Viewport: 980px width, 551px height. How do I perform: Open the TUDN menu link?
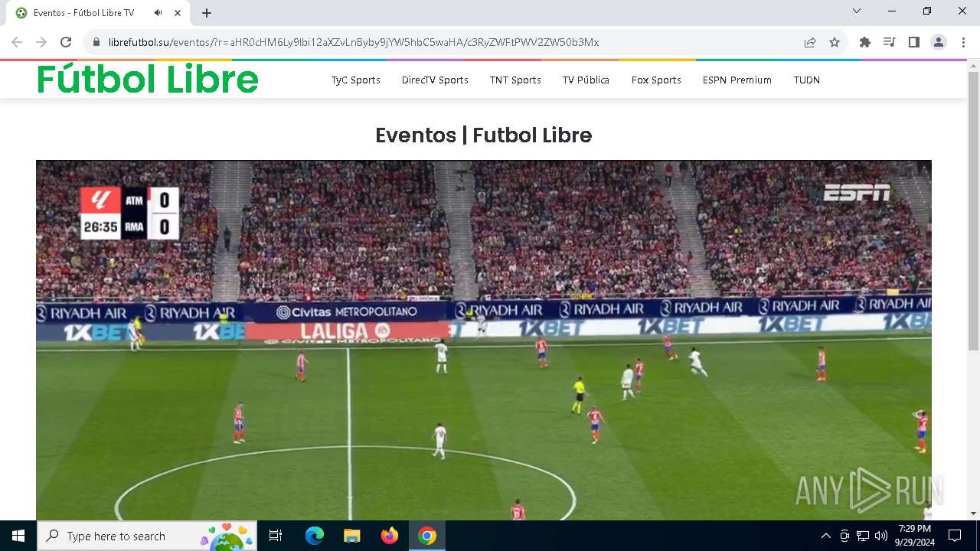pyautogui.click(x=807, y=80)
